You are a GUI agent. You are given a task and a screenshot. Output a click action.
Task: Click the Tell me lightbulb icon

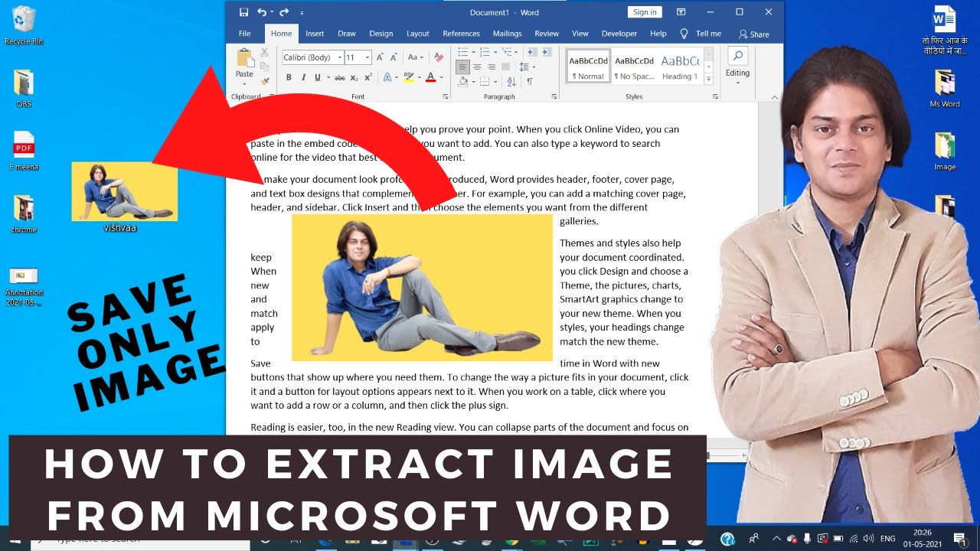pyautogui.click(x=684, y=34)
